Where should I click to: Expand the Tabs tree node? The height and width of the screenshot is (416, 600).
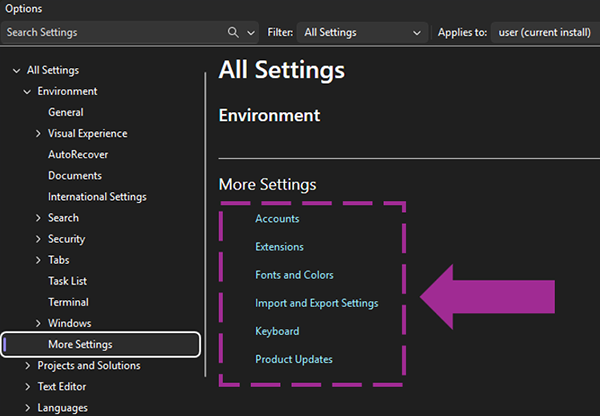tap(38, 260)
